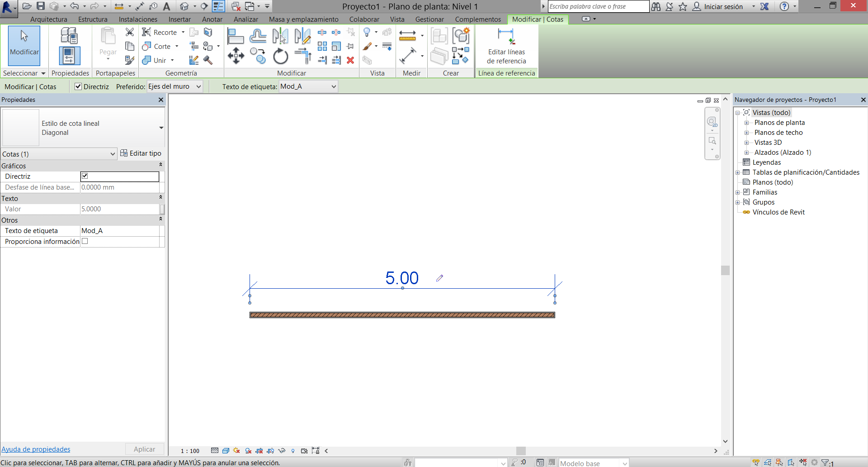Enable the Proporciona información checkbox
The image size is (868, 467).
pos(85,242)
